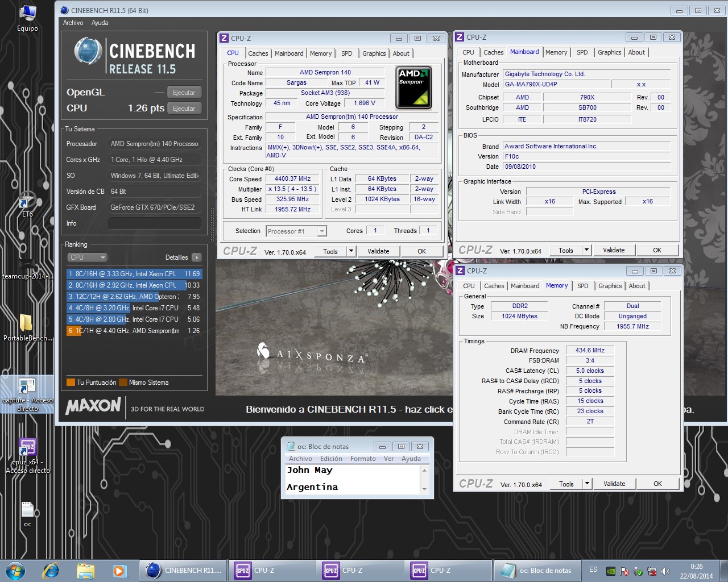Switch to the oc: Bloc de notas taskbar item
The height and width of the screenshot is (582, 728).
coord(537,571)
